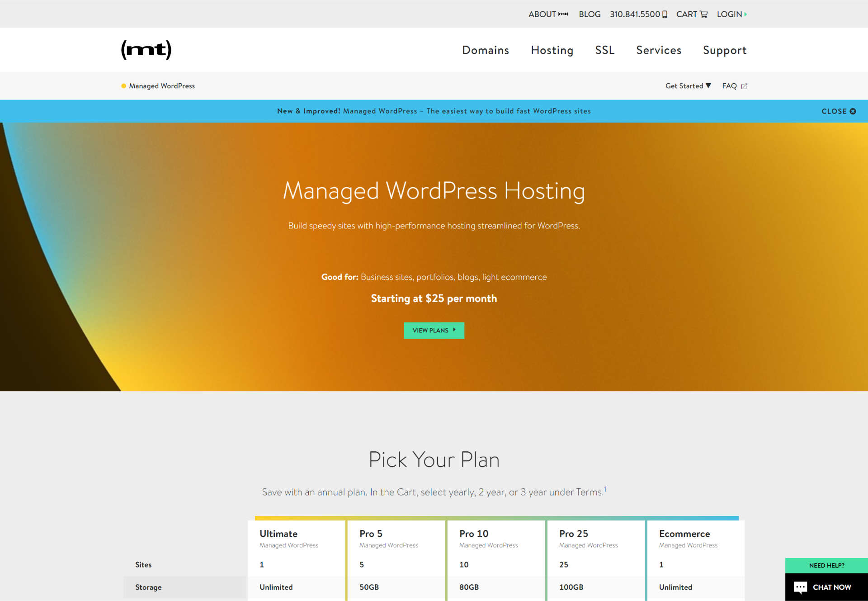Select the Pro 25 plan heading
Image resolution: width=868 pixels, height=601 pixels.
click(x=574, y=534)
